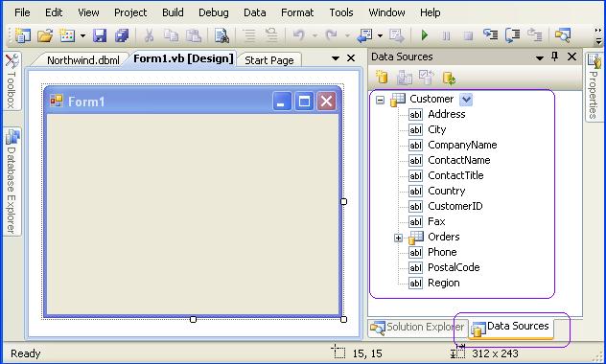Screen dimensions: 606x364
Task: Click the Save All icon
Action: 122,35
